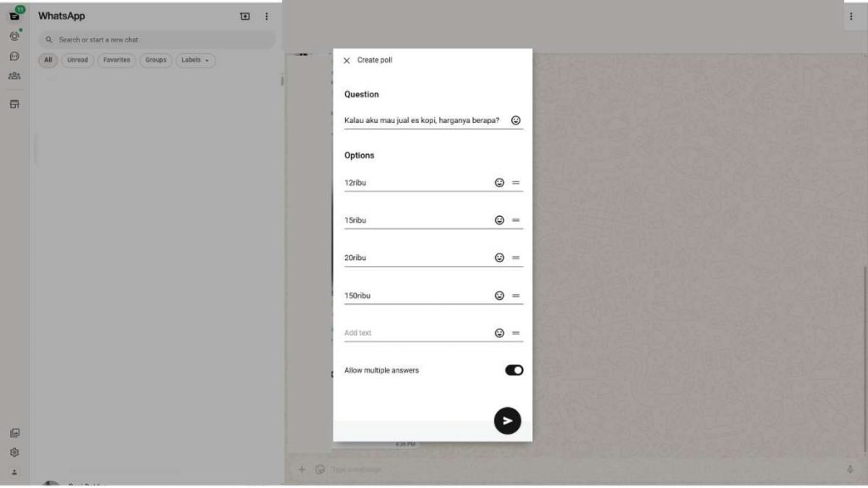This screenshot has height=488, width=868.
Task: Select the All filter chip
Action: pos(48,60)
